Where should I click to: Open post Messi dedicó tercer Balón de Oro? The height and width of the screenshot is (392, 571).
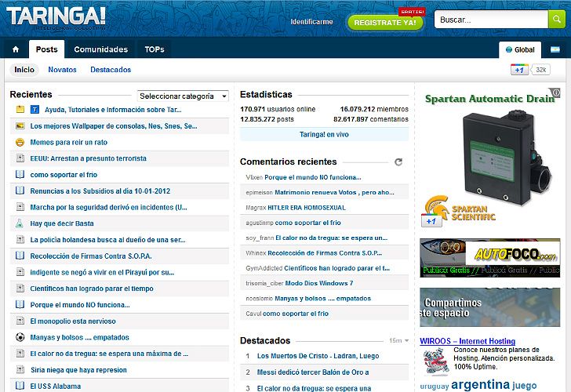point(313,372)
